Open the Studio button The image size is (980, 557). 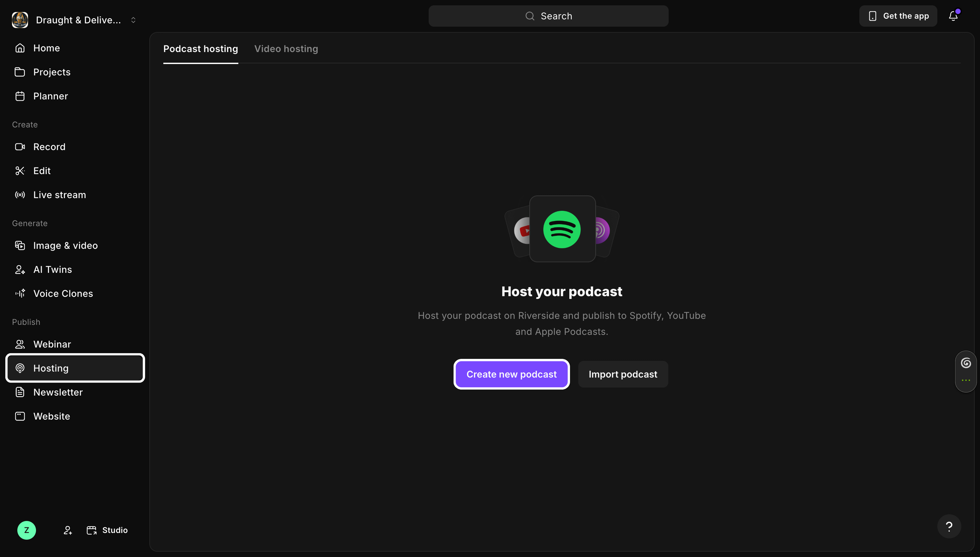107,530
